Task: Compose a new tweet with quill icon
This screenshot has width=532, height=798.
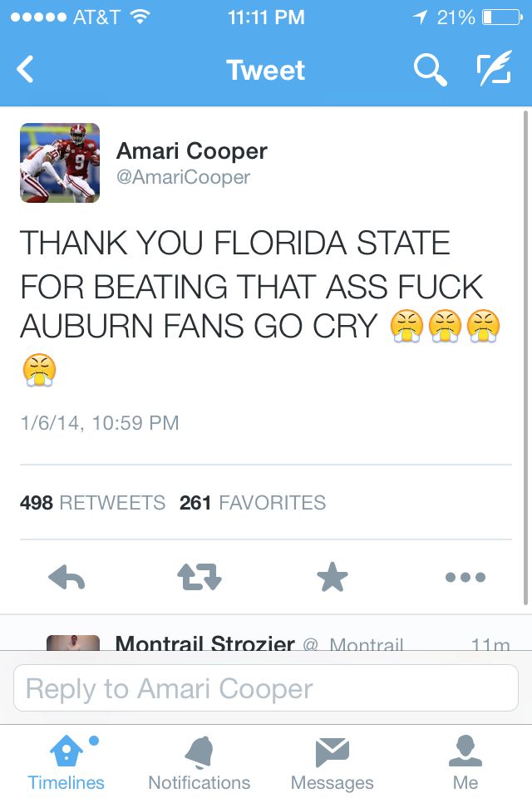Action: (494, 71)
